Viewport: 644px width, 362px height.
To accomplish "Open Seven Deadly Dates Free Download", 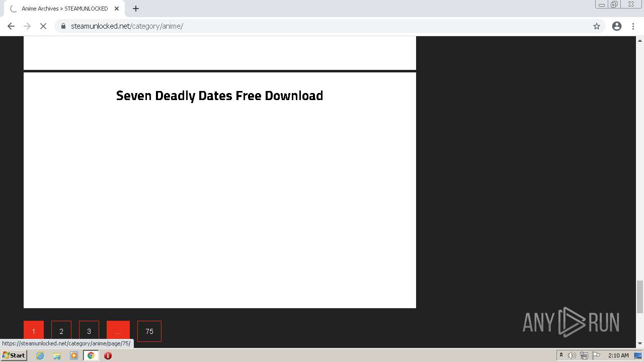I will click(219, 96).
